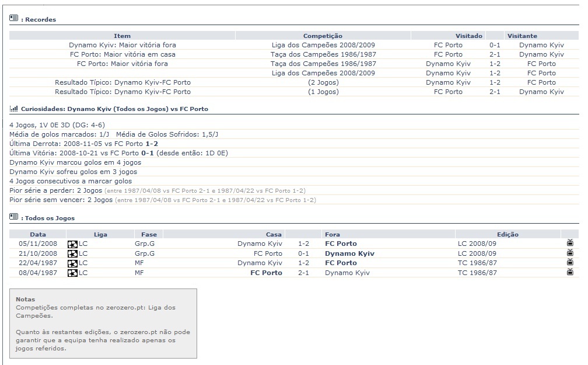Screen dimensions: 588x365
Task: Click 'Dynamo Kyiv: Maior vitória fora' record
Action: [x=123, y=45]
